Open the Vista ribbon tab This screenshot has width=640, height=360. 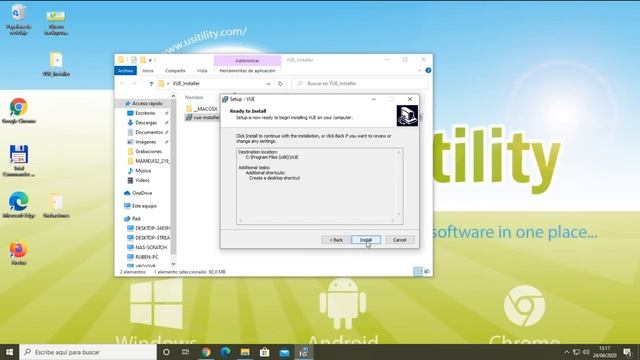[x=202, y=71]
